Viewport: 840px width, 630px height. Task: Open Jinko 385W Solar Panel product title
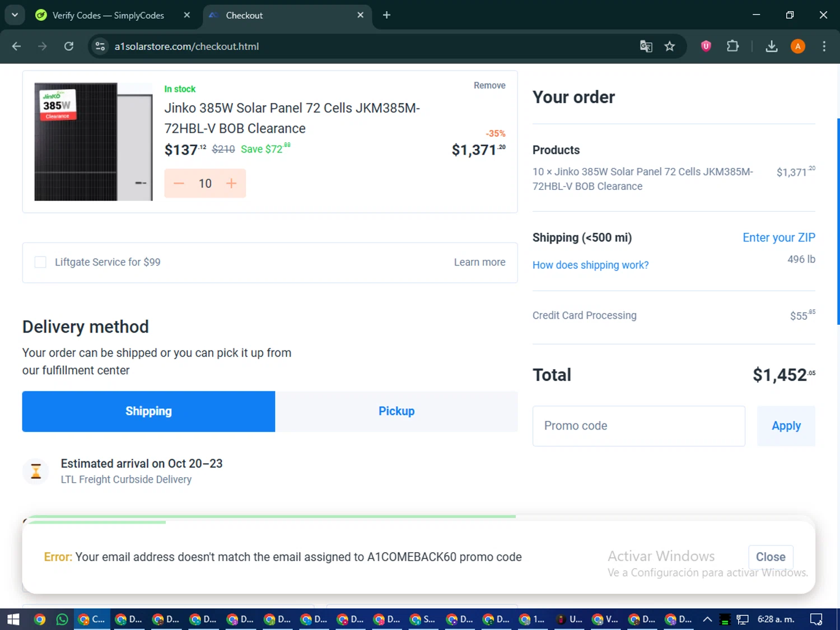coord(292,118)
